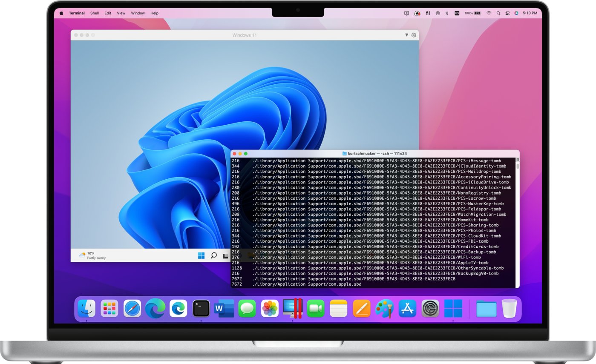This screenshot has height=364, width=596.
Task: Click the battery 100% indicator
Action: click(473, 13)
